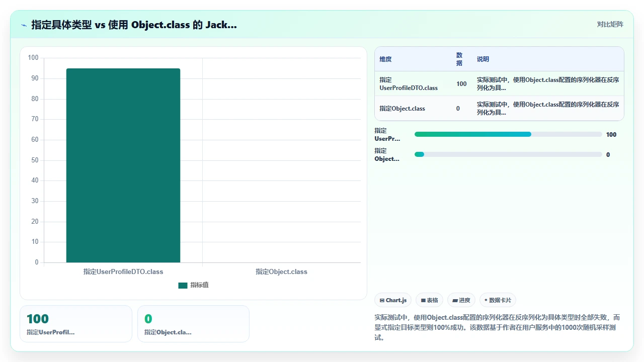Click the 指定Object… progress bar showing 0
Screen dimensions: 644x362
[x=508, y=154]
